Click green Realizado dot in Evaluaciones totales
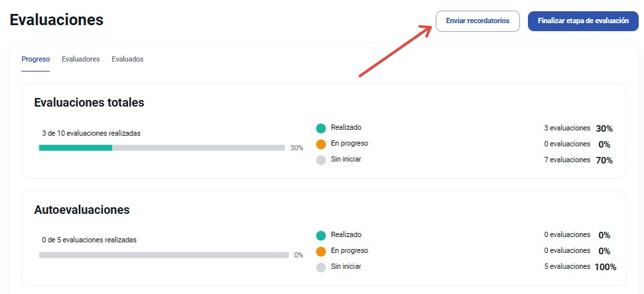Image resolution: width=644 pixels, height=294 pixels. [321, 128]
